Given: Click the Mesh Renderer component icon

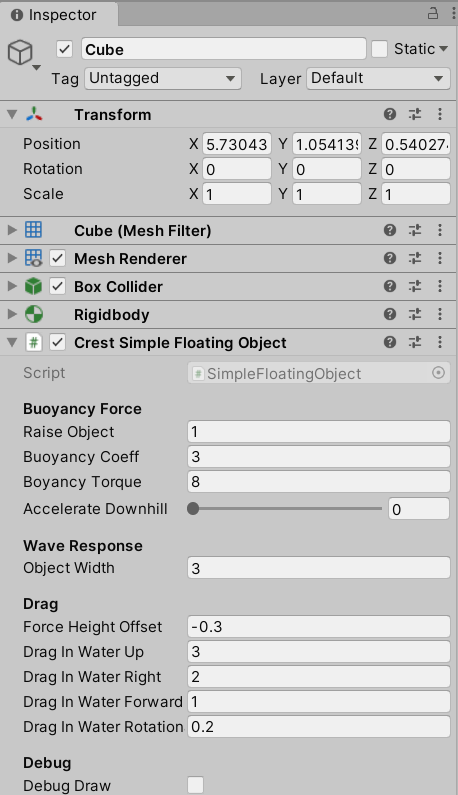Looking at the screenshot, I should 33,258.
